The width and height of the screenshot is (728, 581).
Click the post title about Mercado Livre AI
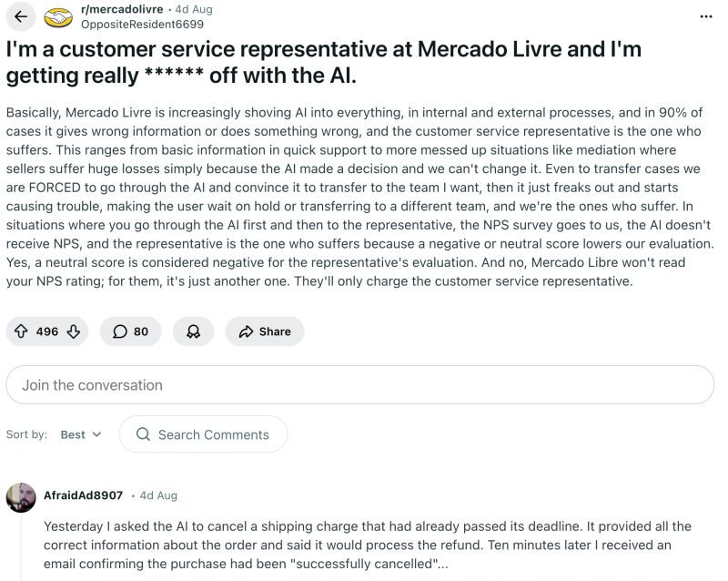point(324,62)
